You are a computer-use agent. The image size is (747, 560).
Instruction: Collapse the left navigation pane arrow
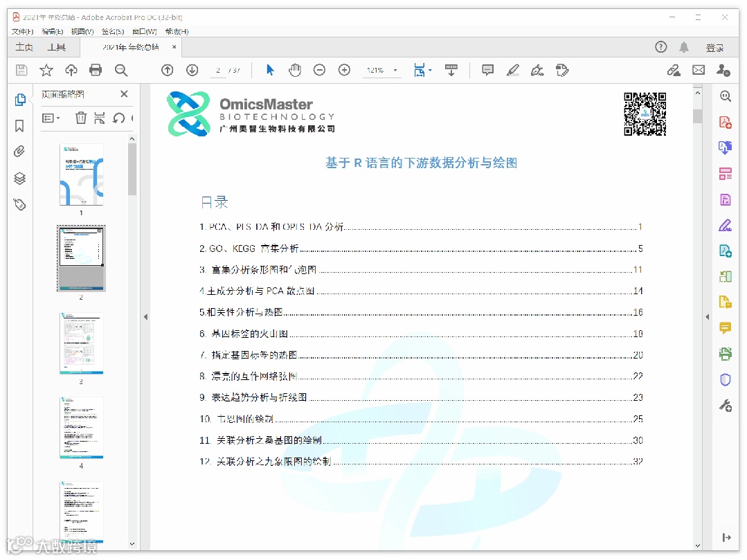click(145, 316)
